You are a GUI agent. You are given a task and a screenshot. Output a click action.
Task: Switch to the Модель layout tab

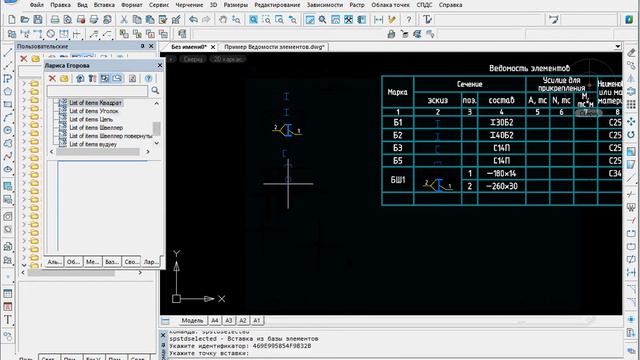192,320
